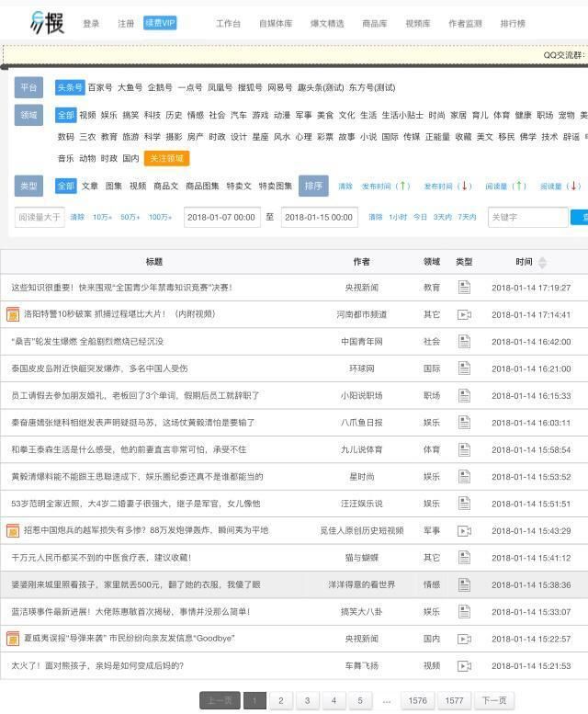Go to page 1577 in pagination
Screen dimensions: 588x714
[x=454, y=700]
